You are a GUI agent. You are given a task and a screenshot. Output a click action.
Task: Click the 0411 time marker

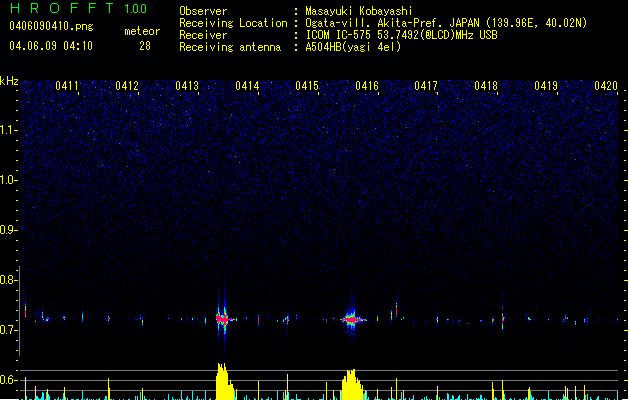click(x=67, y=86)
